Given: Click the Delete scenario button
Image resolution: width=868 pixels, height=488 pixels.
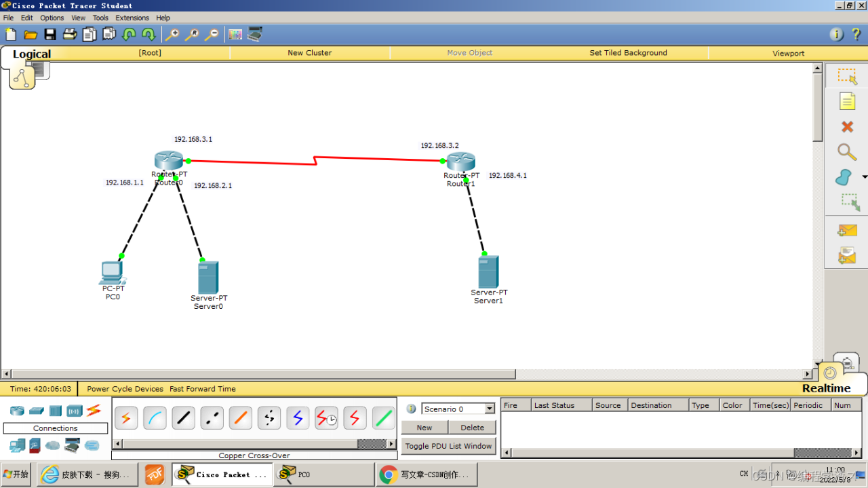Looking at the screenshot, I should coord(472,428).
